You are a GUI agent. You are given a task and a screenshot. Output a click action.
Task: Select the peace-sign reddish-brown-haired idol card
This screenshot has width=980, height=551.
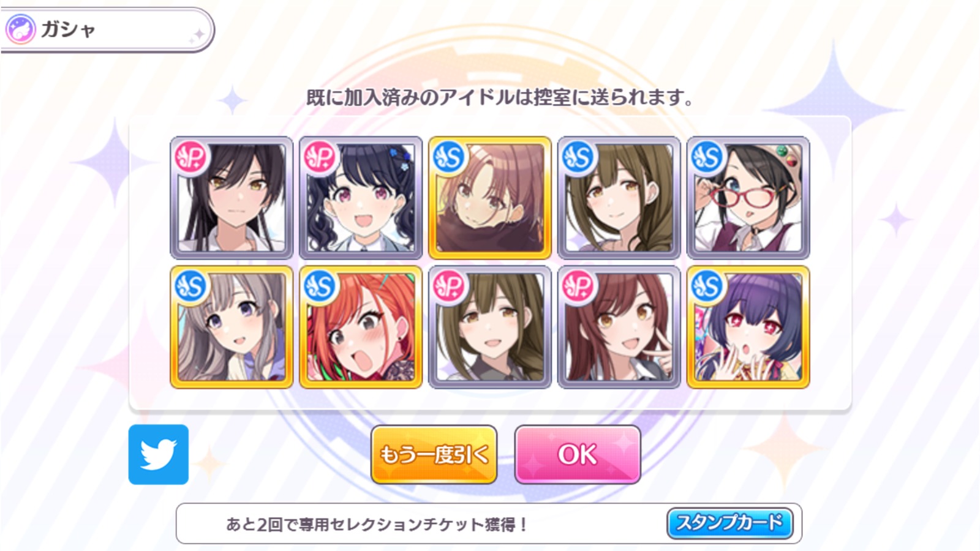point(619,327)
